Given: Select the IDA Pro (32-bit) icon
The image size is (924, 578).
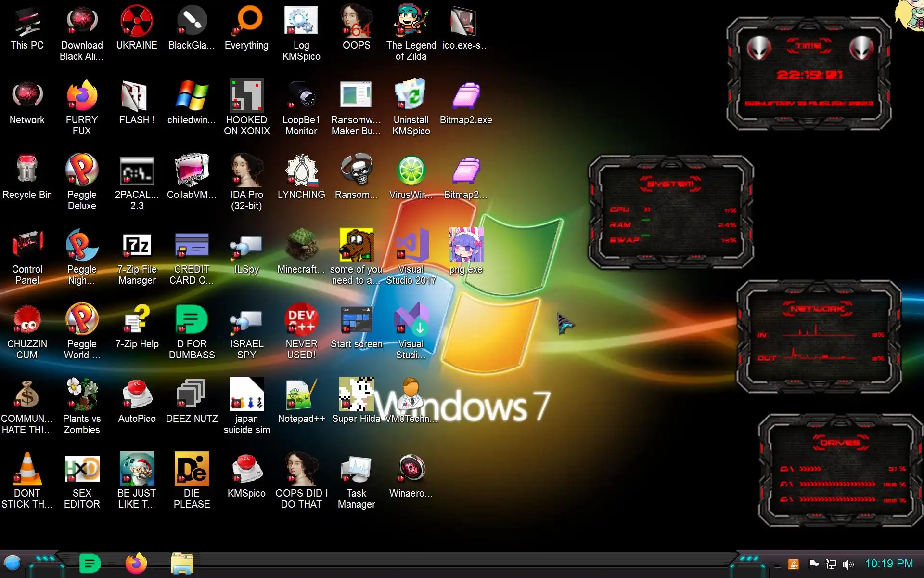Looking at the screenshot, I should pos(246,171).
